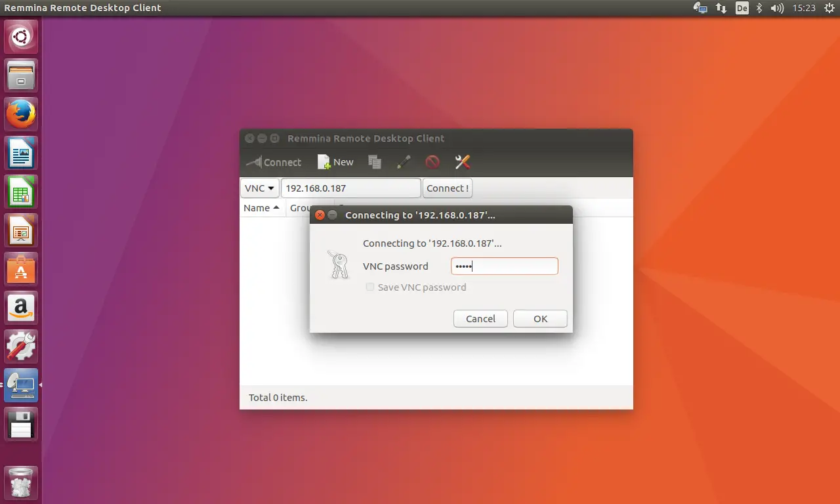Open LibreOffice Impress launcher icon
Screen dimensions: 840x504
[21, 230]
